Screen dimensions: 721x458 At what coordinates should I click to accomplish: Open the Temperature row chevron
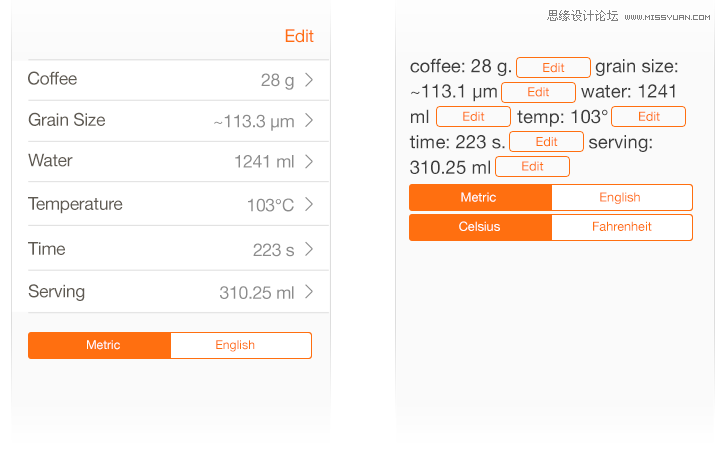pos(309,205)
